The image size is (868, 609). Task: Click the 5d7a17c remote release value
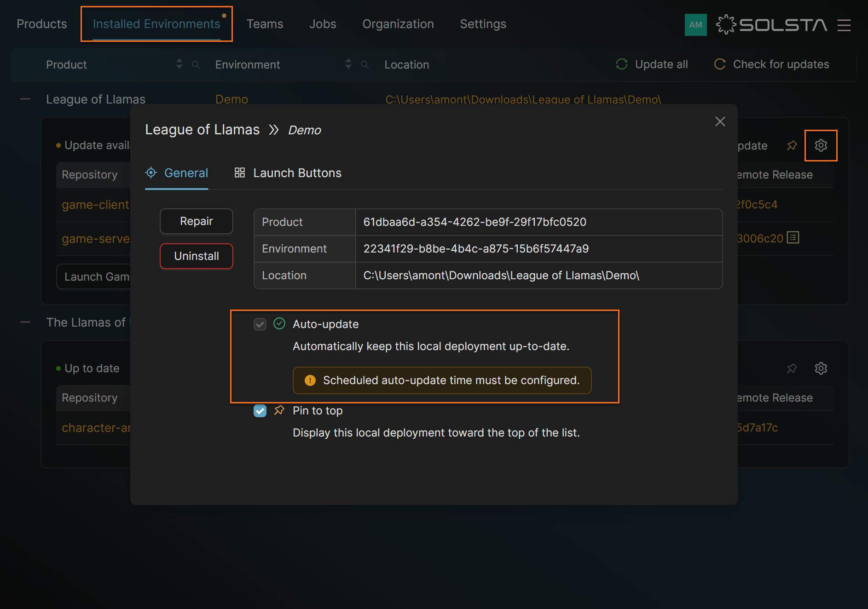tap(758, 428)
